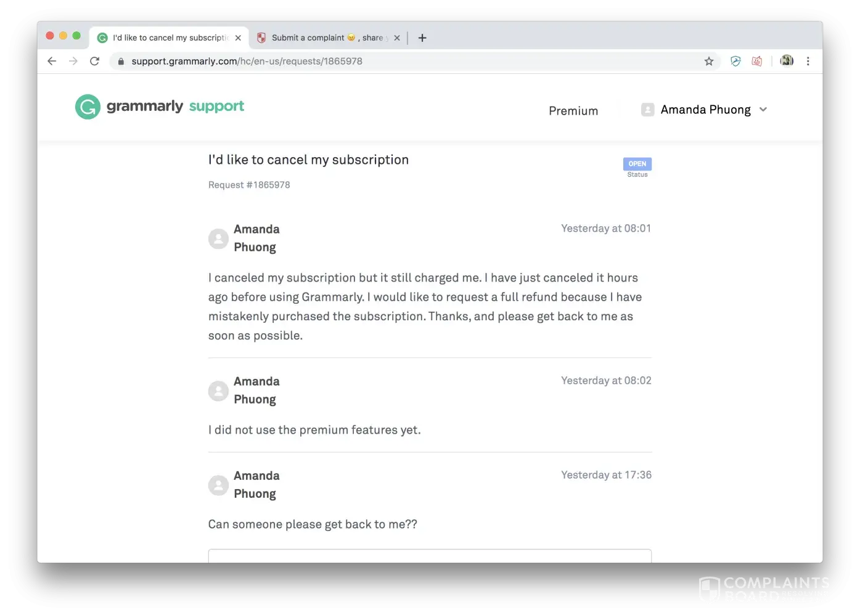Open a new browser tab
This screenshot has height=616, width=860.
coord(422,38)
